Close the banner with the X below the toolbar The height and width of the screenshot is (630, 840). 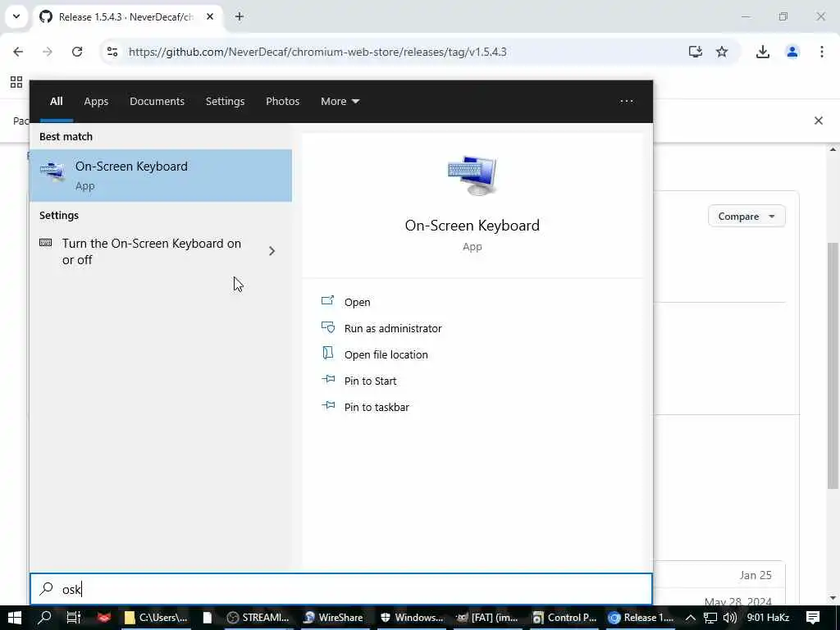coord(818,121)
